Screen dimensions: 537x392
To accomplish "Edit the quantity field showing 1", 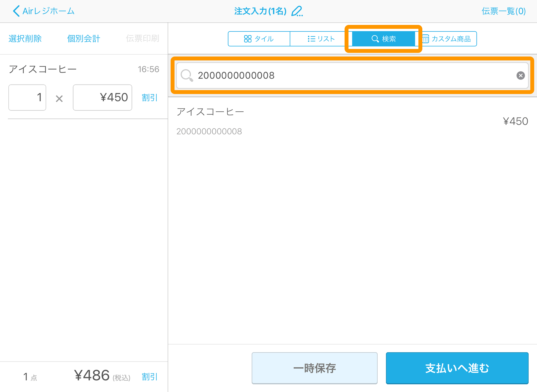I will click(x=27, y=97).
